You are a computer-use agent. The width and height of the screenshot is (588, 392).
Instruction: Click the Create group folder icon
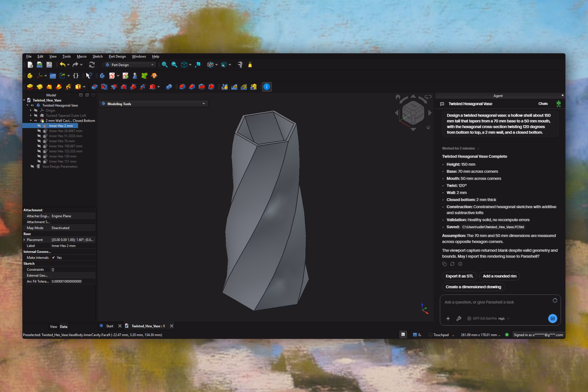coord(53,76)
